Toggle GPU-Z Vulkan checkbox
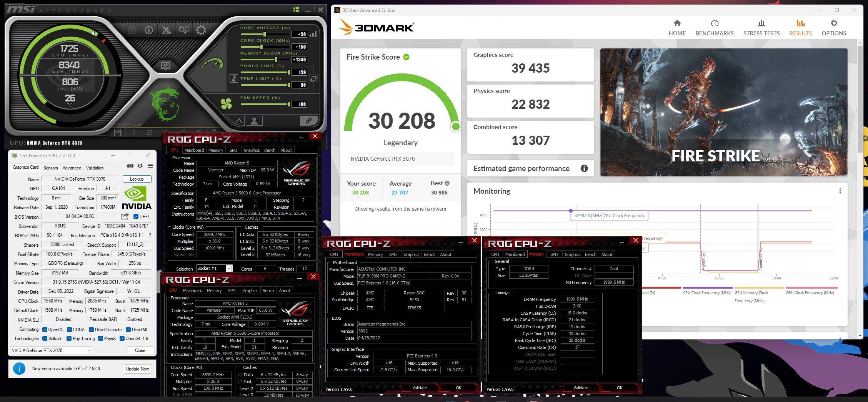The width and height of the screenshot is (868, 402). (x=45, y=339)
